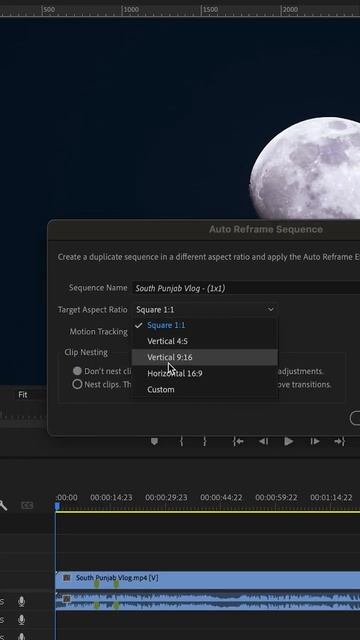Click the 1500 mark on the monitor ruler

click(210, 9)
